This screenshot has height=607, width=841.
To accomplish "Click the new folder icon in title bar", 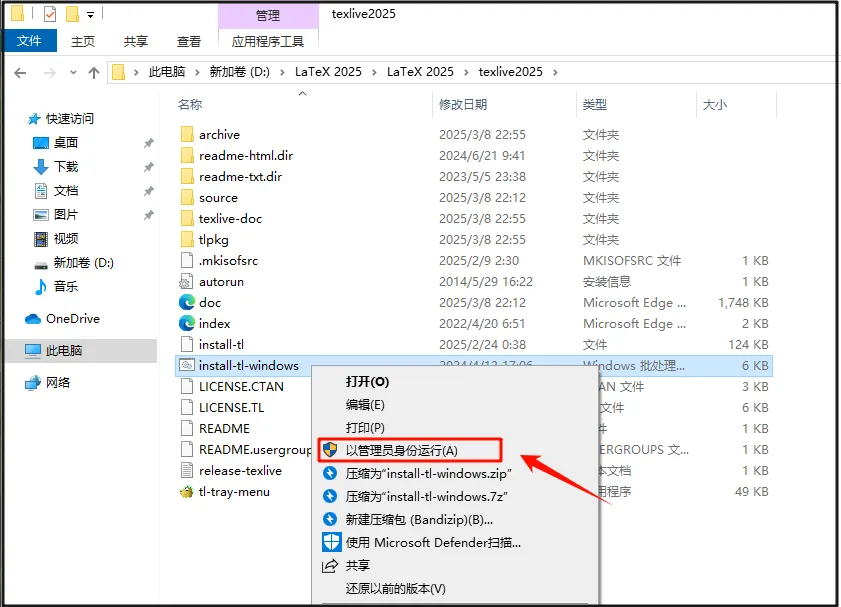I will coord(72,14).
